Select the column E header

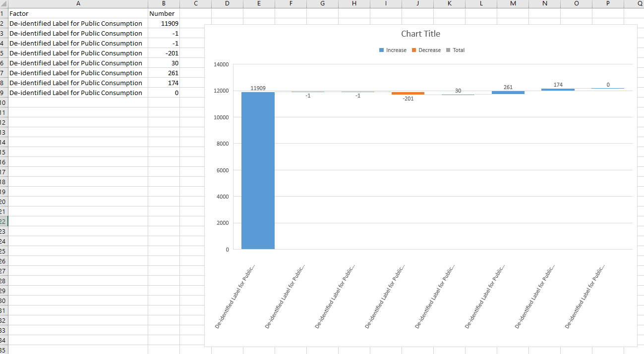(x=259, y=4)
